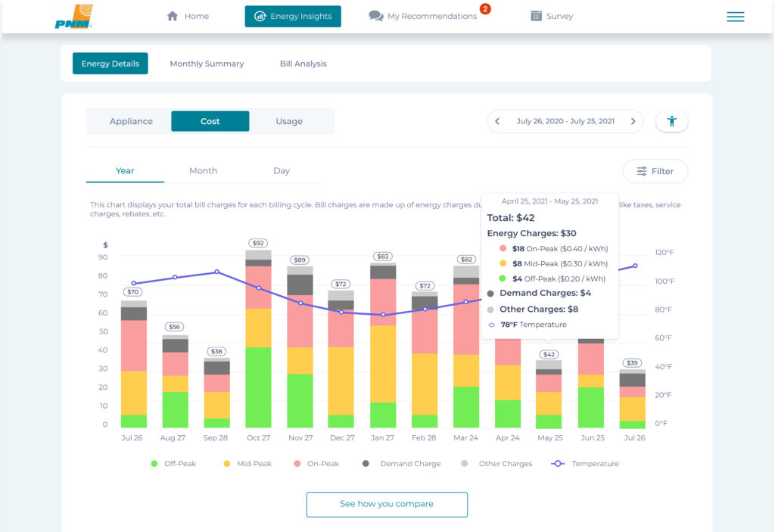Image resolution: width=775 pixels, height=532 pixels.
Task: Click See how you compare button
Action: point(387,504)
